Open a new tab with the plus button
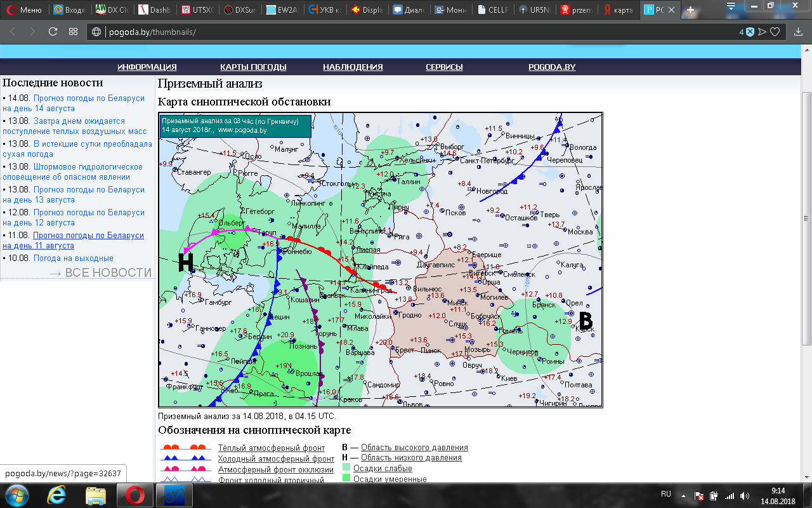812x508 pixels. coord(691,10)
